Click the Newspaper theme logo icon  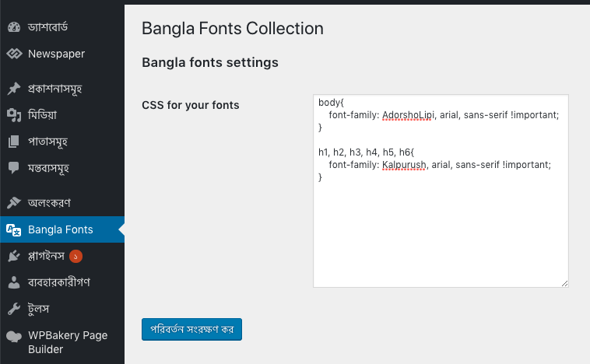[x=14, y=54]
